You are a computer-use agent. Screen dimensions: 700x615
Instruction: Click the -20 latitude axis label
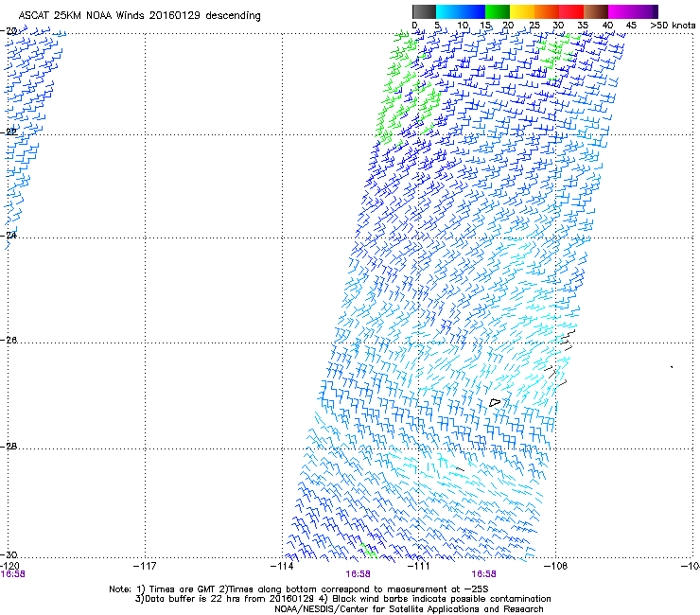click(9, 30)
